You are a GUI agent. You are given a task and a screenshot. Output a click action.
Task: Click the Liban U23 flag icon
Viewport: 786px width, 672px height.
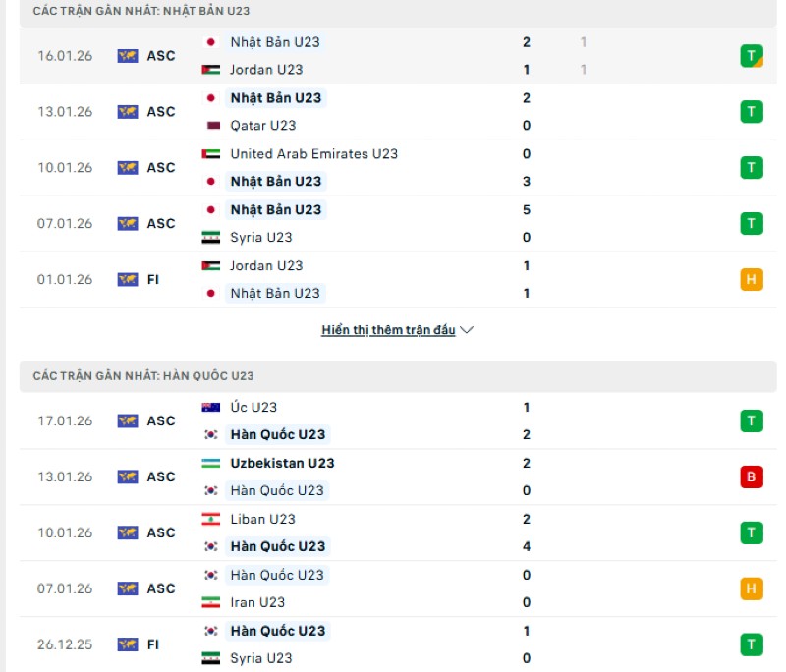[x=210, y=520]
